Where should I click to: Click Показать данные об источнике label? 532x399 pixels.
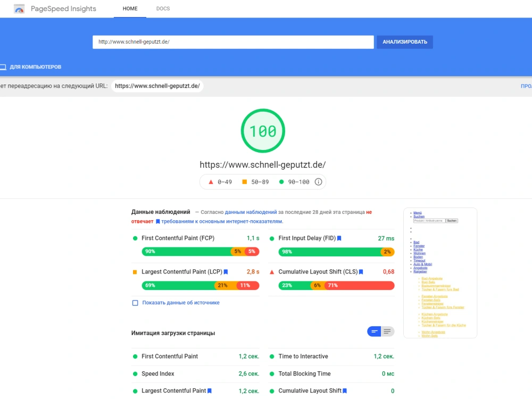[181, 303]
